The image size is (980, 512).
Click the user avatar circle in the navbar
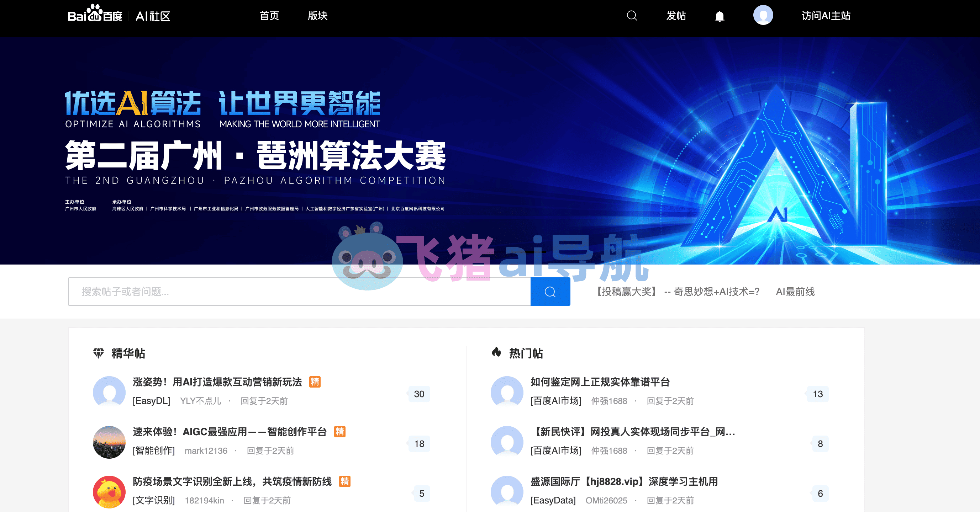tap(763, 15)
